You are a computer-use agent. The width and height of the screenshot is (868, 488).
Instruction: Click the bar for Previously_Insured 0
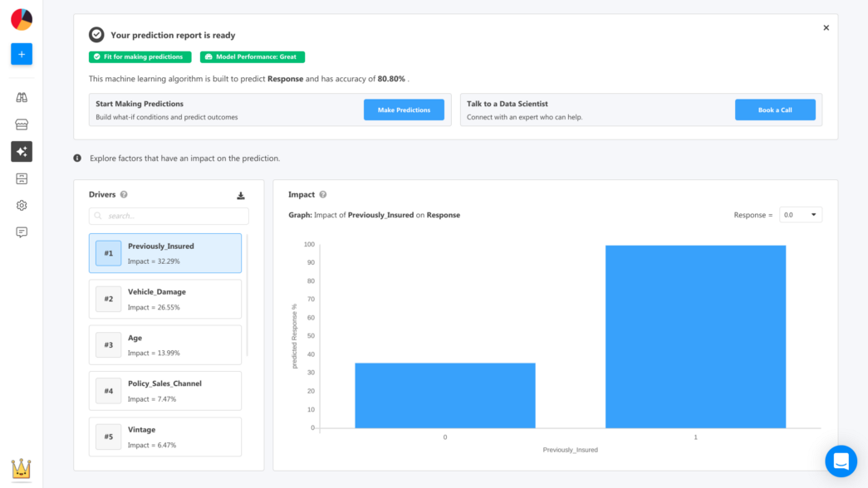(x=445, y=396)
